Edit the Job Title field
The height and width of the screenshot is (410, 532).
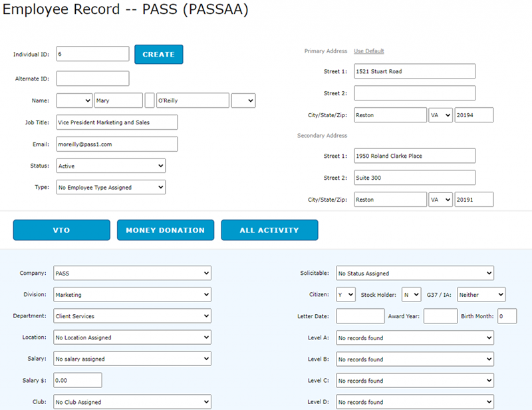click(117, 122)
